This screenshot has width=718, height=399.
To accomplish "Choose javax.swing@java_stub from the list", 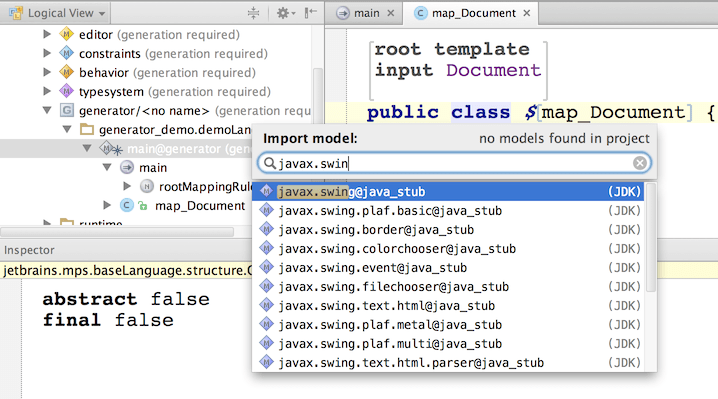I will tap(448, 191).
